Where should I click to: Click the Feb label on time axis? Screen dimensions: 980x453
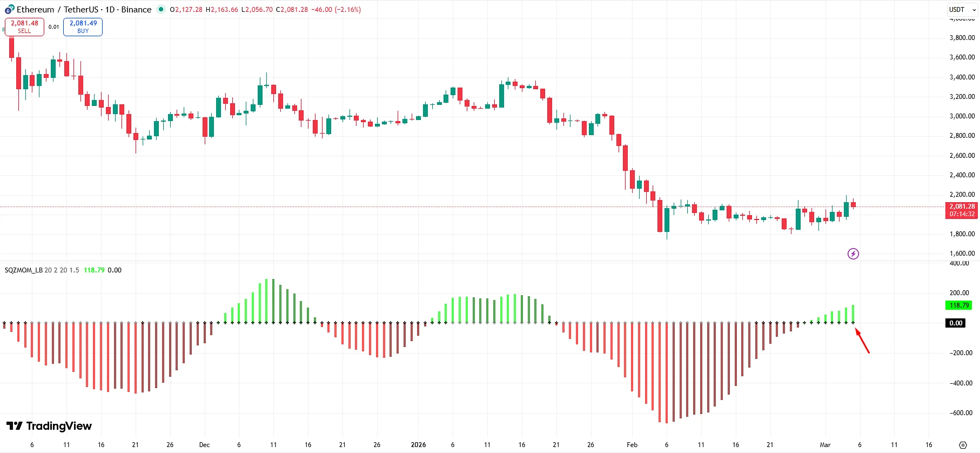tap(632, 445)
